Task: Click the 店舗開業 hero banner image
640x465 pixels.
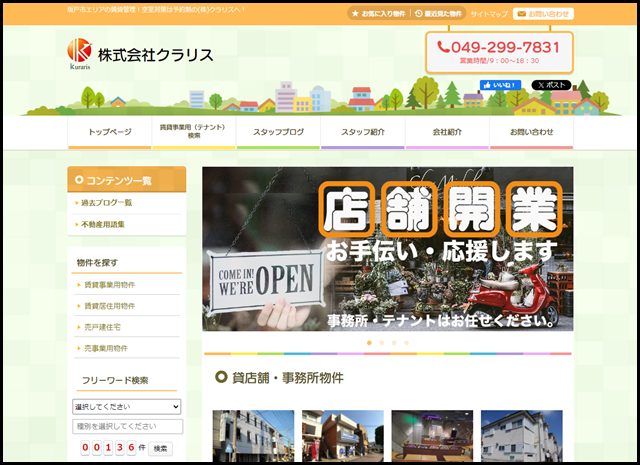Action: pos(388,249)
